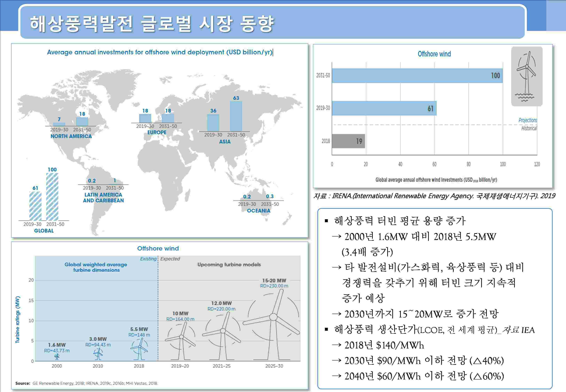
Task: Click the Asia bar labeled 36
Action: (213, 123)
